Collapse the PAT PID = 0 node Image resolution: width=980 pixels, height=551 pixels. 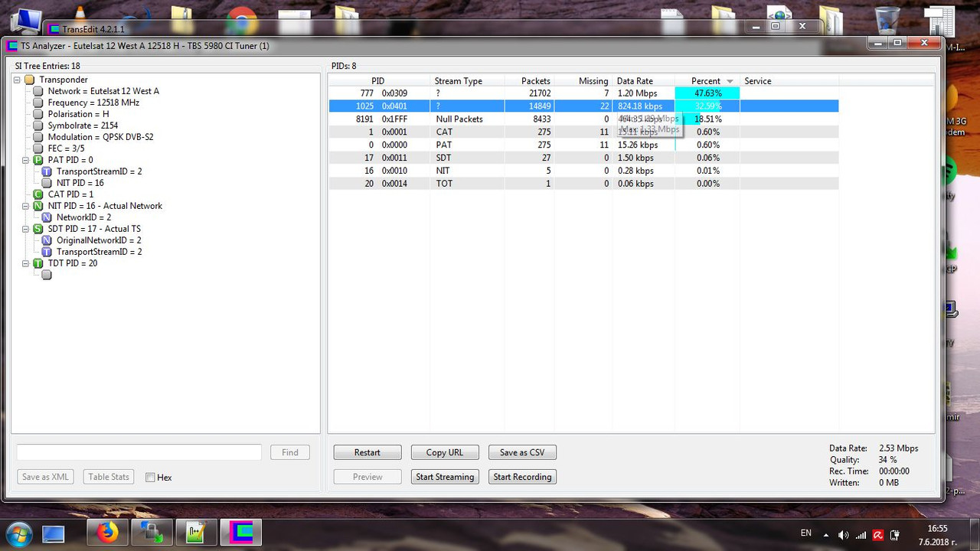tap(25, 160)
